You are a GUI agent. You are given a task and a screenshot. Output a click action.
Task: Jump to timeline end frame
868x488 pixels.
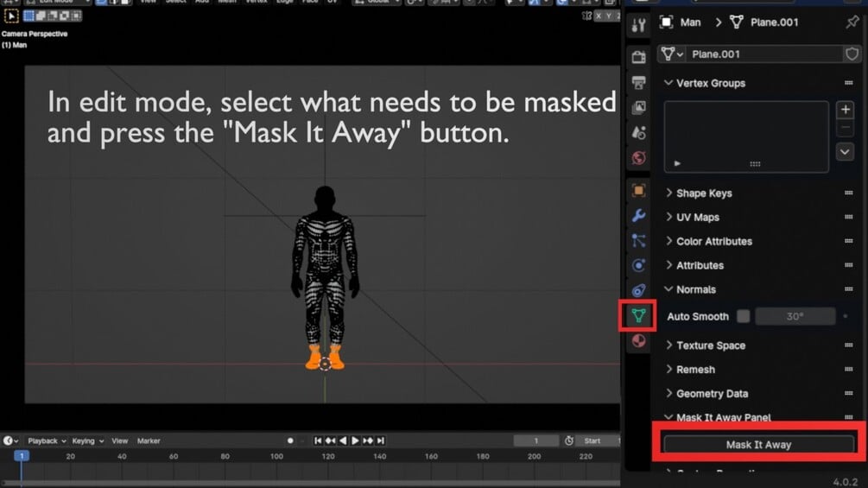[x=381, y=441]
